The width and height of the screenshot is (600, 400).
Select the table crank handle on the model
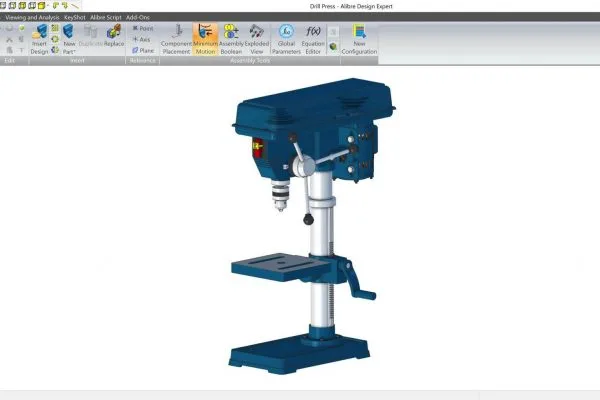tap(359, 281)
